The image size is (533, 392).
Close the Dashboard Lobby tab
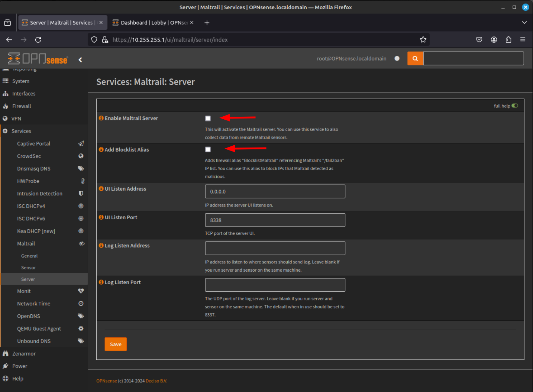click(192, 23)
